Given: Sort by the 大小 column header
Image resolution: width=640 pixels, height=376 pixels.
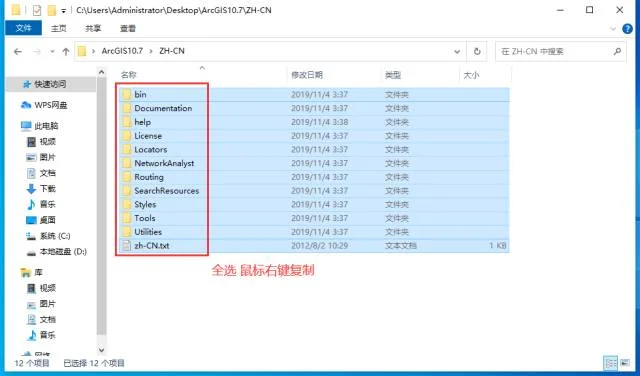Looking at the screenshot, I should point(471,75).
